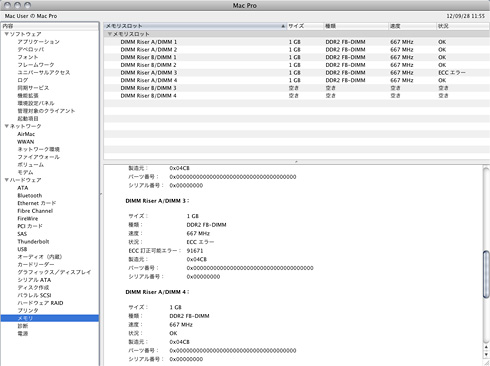Select SAS in the sidebar
The image size is (490, 366).
pos(22,234)
